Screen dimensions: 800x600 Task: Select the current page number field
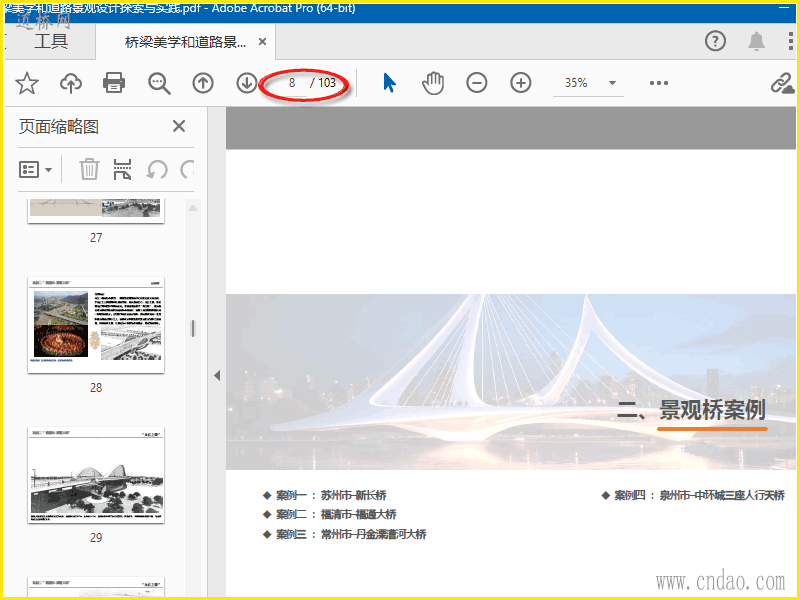292,83
